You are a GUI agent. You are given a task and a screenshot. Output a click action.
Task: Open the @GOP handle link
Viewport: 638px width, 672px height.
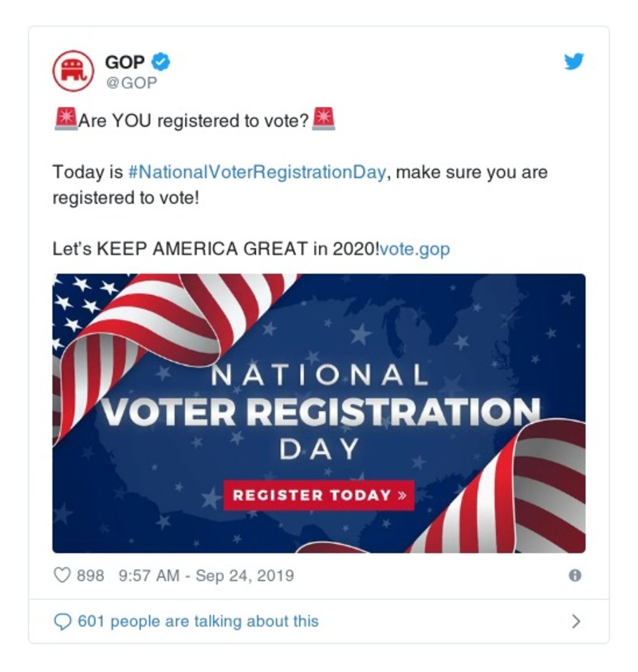[132, 83]
